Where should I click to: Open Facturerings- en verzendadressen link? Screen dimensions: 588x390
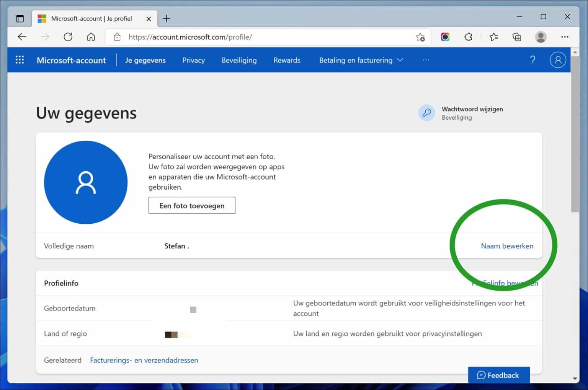[x=144, y=360]
